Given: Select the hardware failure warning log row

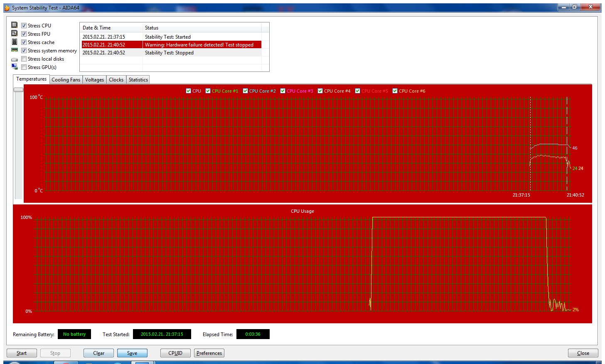Looking at the screenshot, I should (171, 45).
